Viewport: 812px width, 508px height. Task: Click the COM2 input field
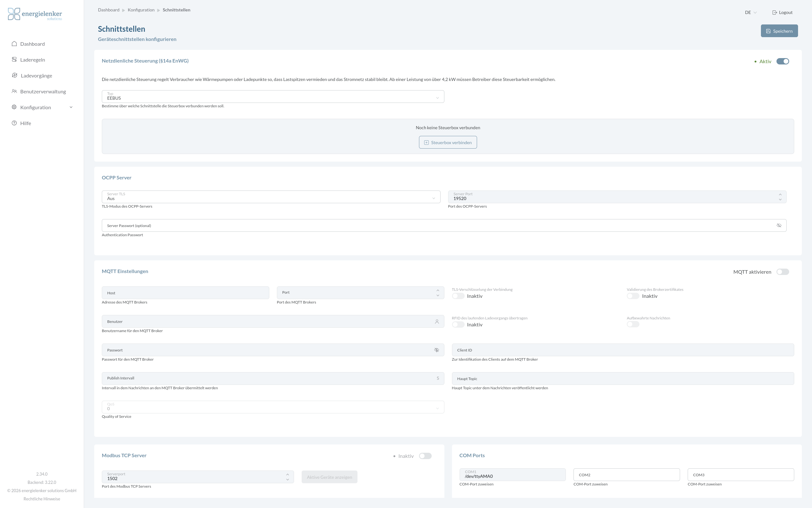[626, 475]
